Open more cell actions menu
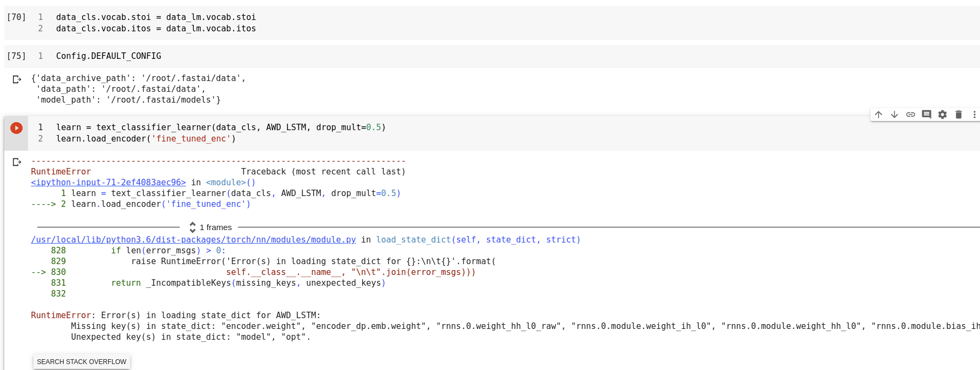Screen dimensions: 980x370 974,115
